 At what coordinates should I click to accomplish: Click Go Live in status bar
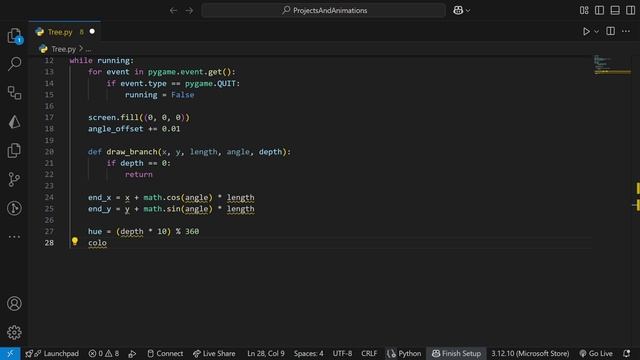[x=596, y=353]
